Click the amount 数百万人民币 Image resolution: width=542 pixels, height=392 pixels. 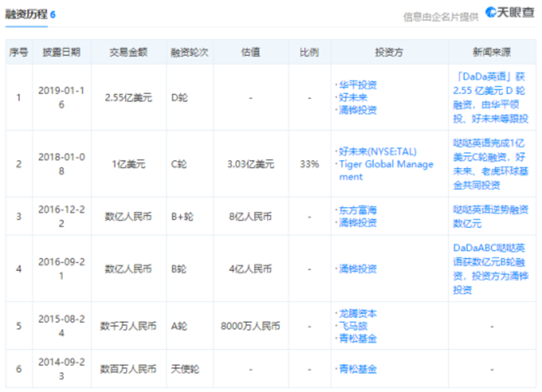click(128, 369)
